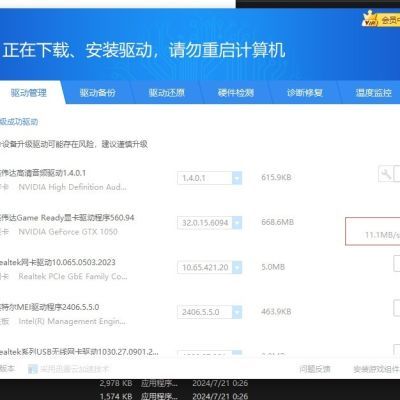The image size is (400, 400).
Task: Click the NVIDIA High Definition Aud... device text
Action: coord(73,187)
